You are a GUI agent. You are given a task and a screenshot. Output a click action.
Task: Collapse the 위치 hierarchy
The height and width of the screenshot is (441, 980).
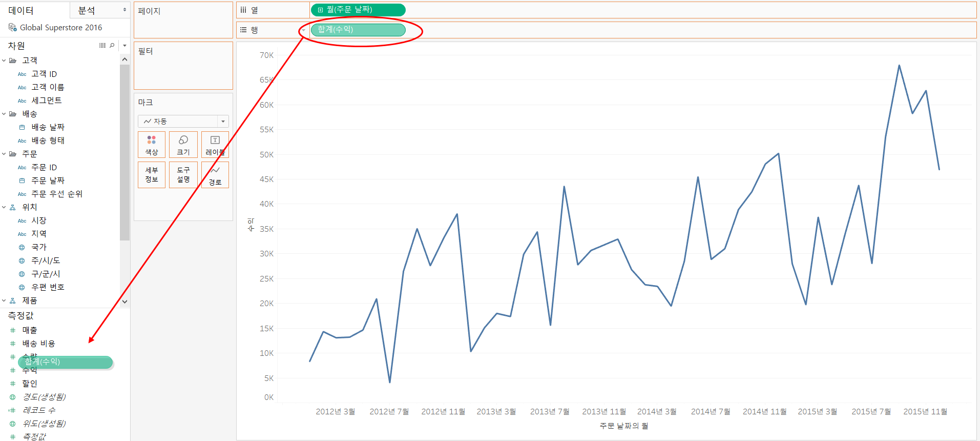(x=4, y=207)
